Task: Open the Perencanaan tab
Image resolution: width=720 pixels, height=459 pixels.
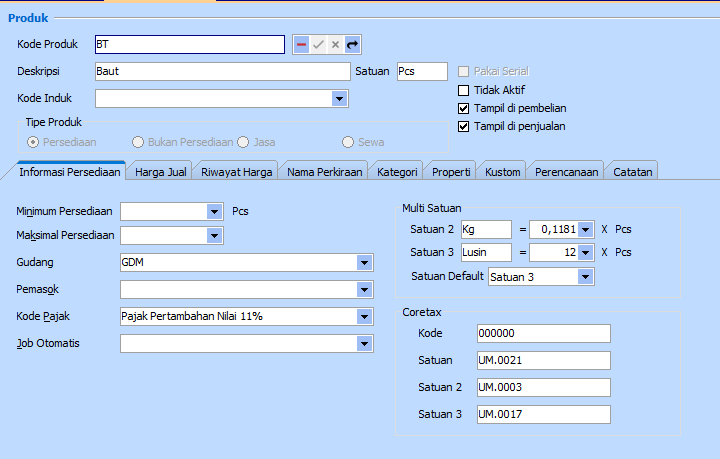Action: point(567,172)
